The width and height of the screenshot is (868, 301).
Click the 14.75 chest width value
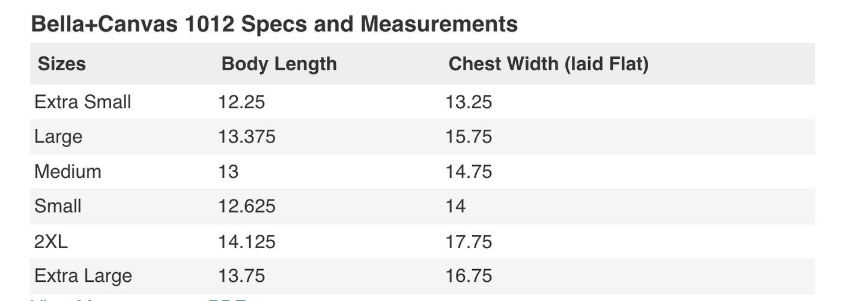(469, 171)
